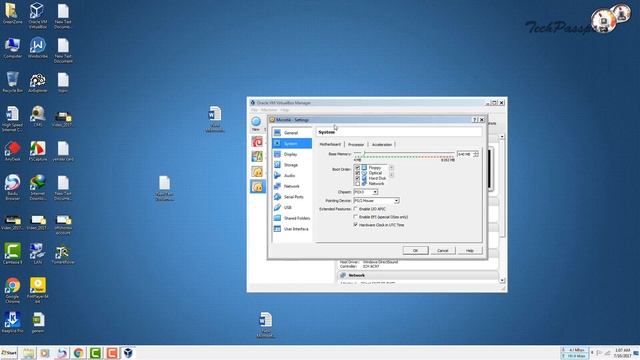The image size is (640, 360).
Task: Open KeepVid Pro desktop shortcut
Action: [x=12, y=322]
